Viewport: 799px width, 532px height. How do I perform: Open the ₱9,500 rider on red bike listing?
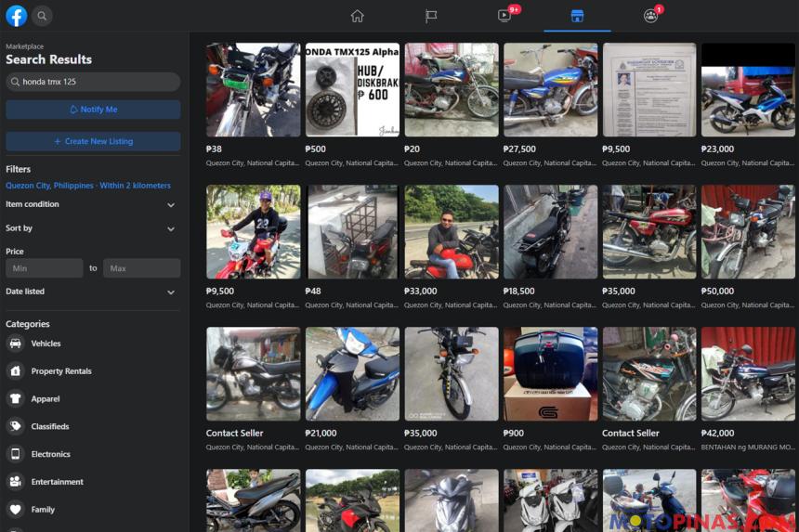click(254, 231)
